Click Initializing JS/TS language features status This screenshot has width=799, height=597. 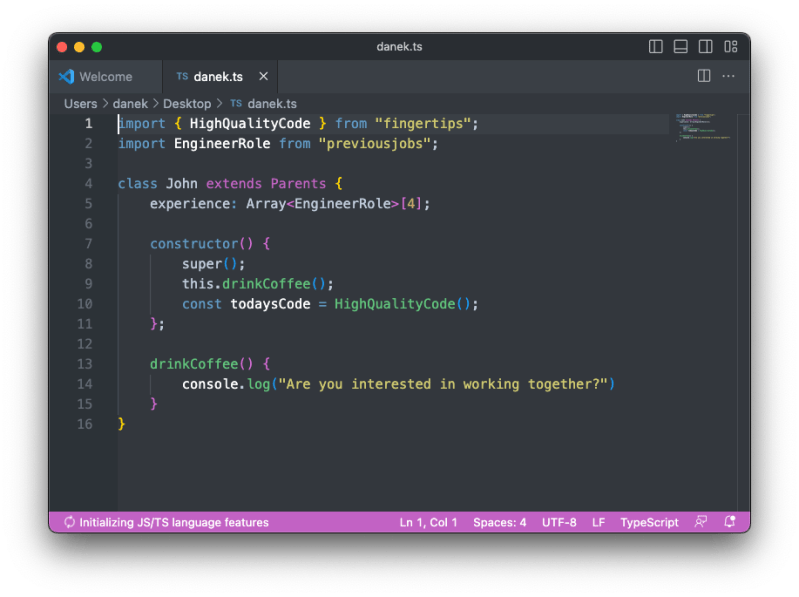point(174,522)
